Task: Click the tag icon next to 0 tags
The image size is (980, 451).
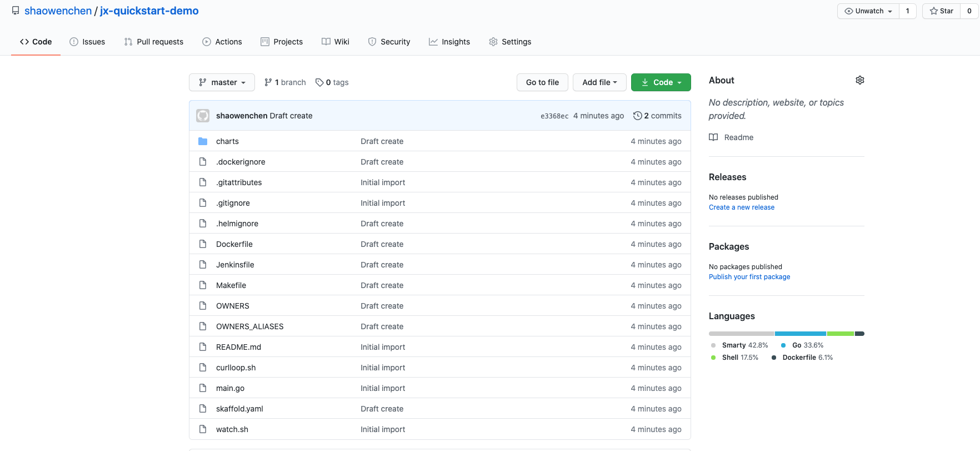Action: point(319,82)
